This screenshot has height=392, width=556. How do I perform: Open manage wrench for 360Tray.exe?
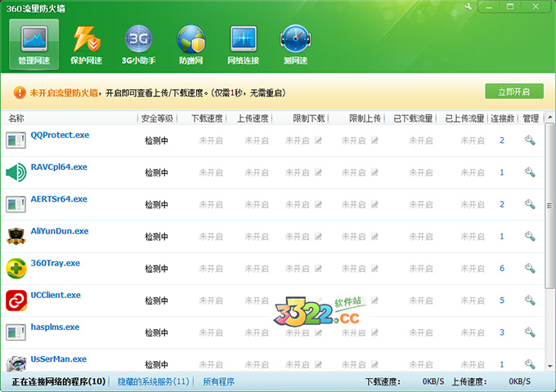[x=530, y=269]
